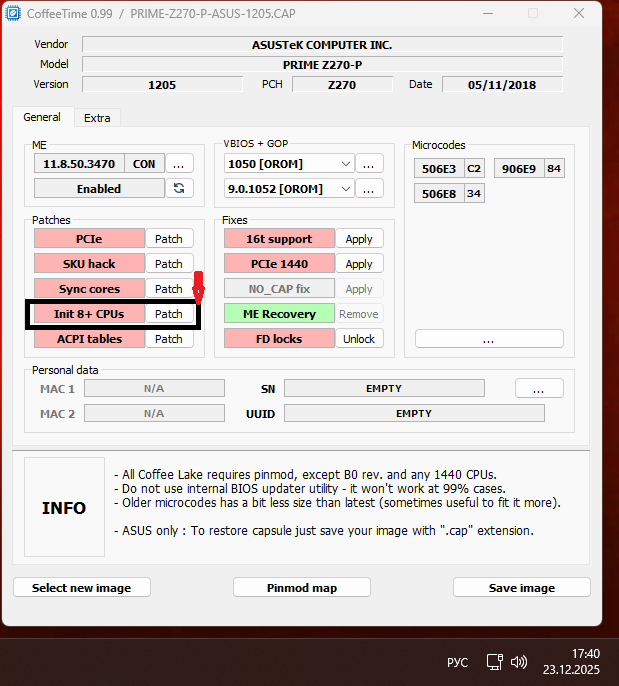619x686 pixels.
Task: Click the Version field 1205
Action: (162, 84)
